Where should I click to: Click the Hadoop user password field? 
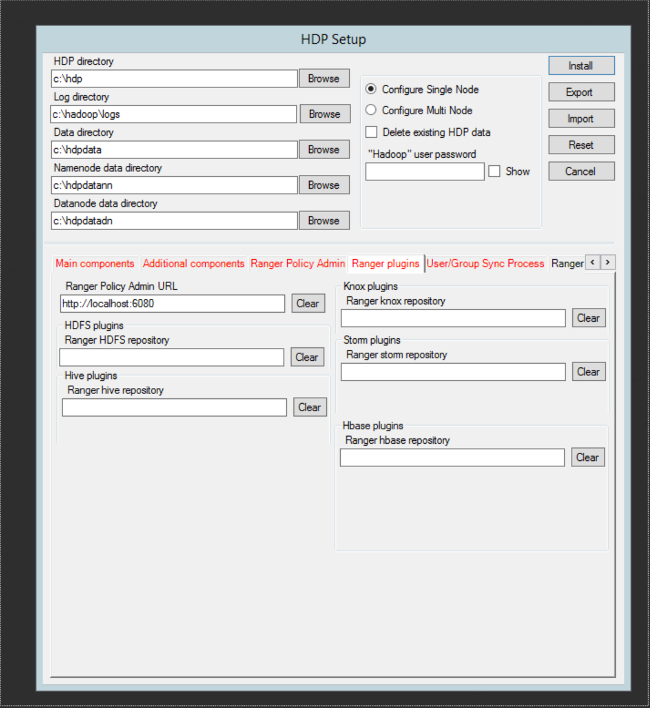[x=425, y=172]
